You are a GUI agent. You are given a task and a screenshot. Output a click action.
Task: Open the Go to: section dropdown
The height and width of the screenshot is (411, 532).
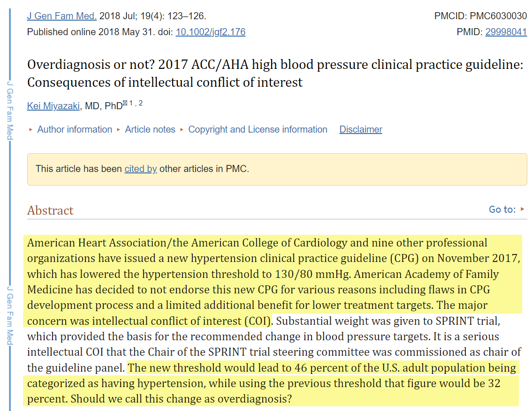coord(502,209)
